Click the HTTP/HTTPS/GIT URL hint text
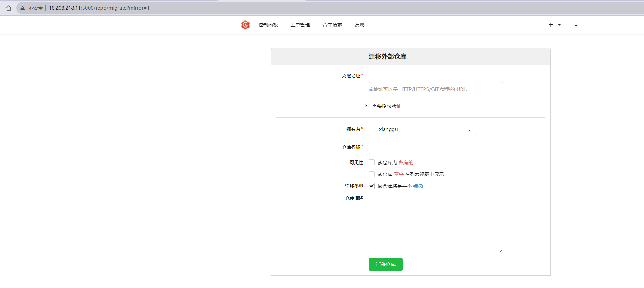This screenshot has height=288, width=644. point(419,89)
